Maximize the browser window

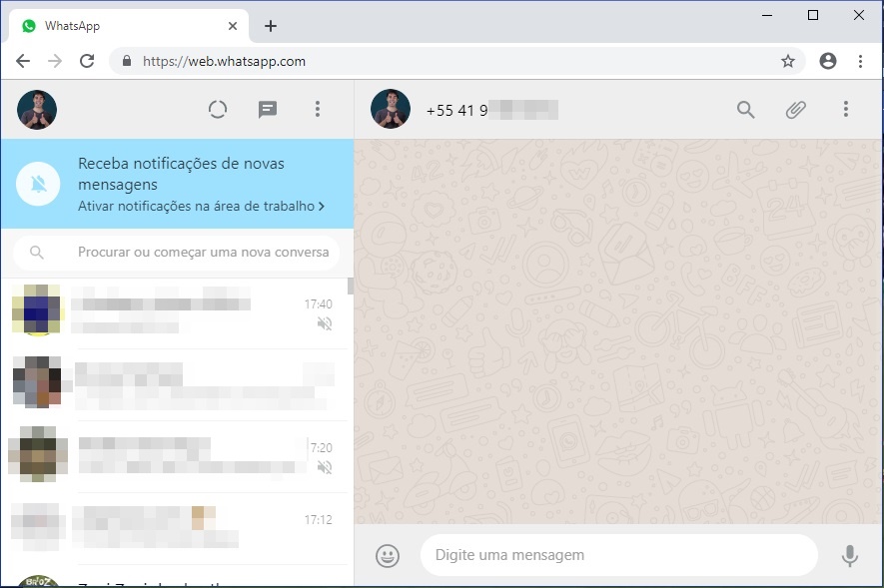click(813, 15)
